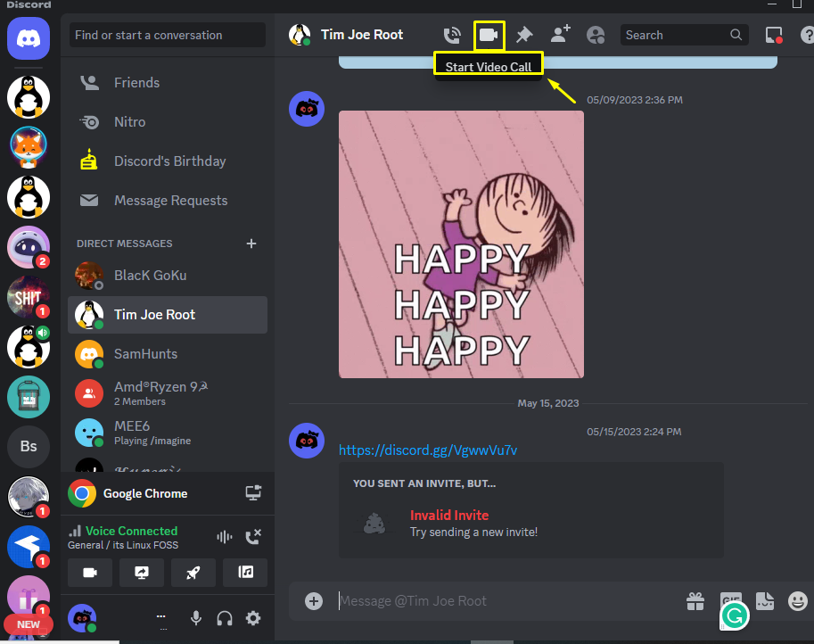Open SamHunts conversation
Viewport: 814px width, 644px height.
[x=168, y=354]
